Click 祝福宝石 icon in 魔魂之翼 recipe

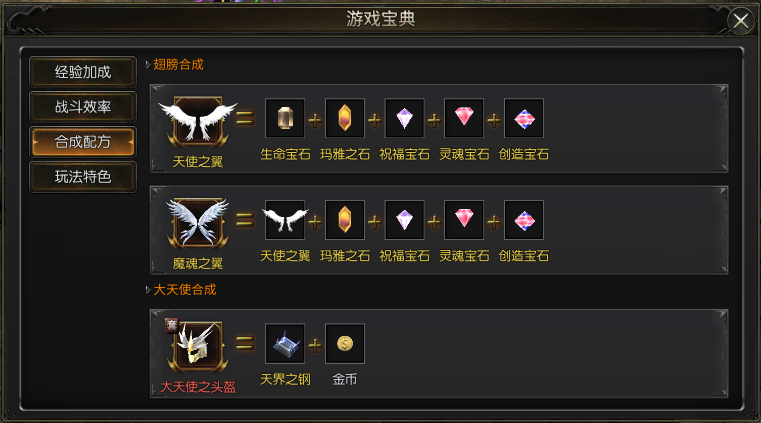[x=404, y=220]
